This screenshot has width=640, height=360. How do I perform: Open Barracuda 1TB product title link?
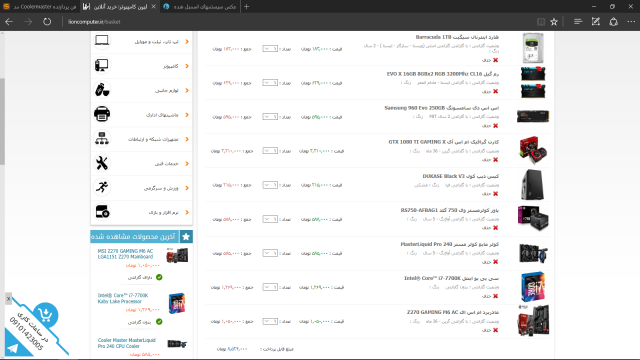point(457,37)
